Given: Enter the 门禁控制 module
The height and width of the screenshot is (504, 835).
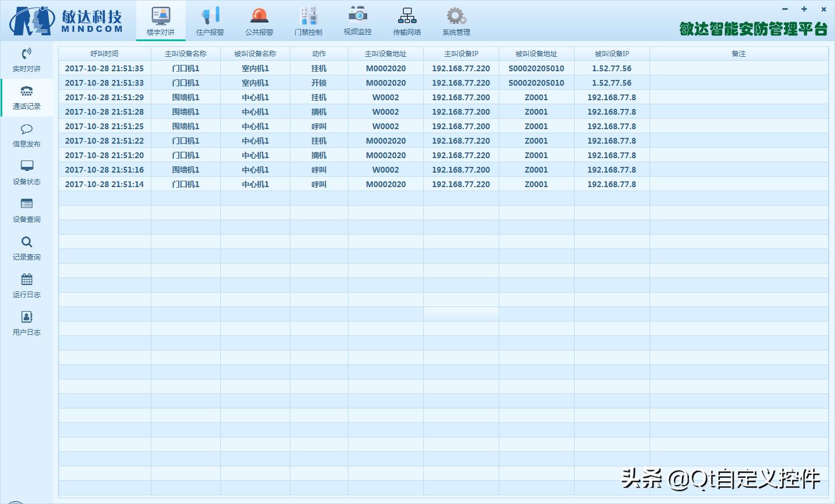Looking at the screenshot, I should point(308,20).
